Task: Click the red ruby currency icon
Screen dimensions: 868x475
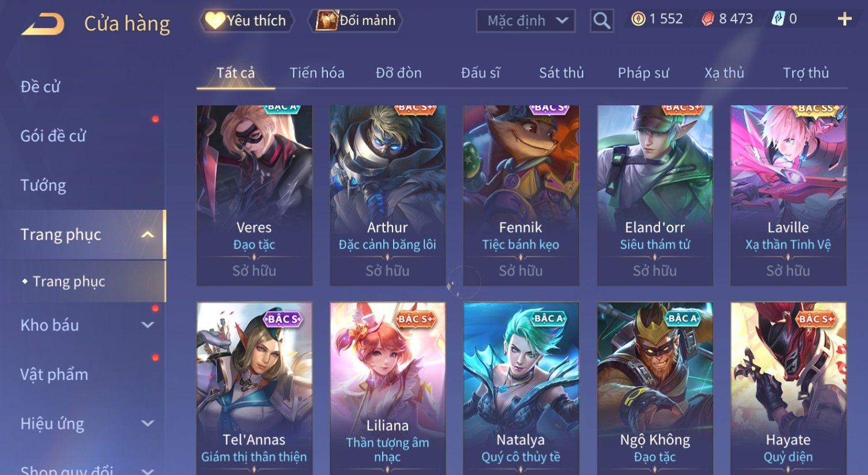Action: [x=708, y=19]
